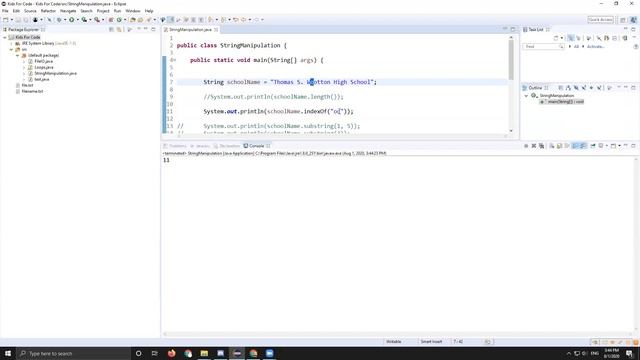Collapse the Kids For Code project node
This screenshot has height=360, width=640.
pos(5,37)
